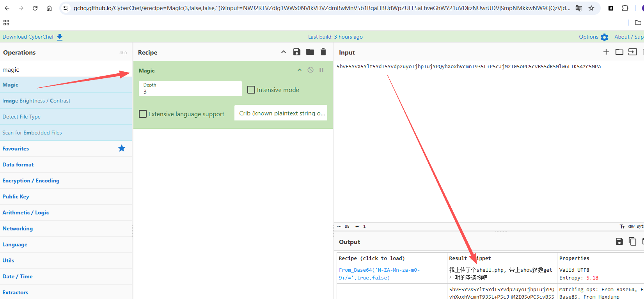The height and width of the screenshot is (299, 644).
Task: Click the input line count 1
Action: coord(360,226)
